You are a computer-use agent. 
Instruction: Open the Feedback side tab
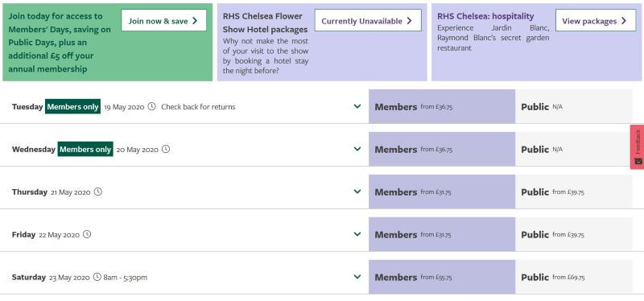coord(638,147)
